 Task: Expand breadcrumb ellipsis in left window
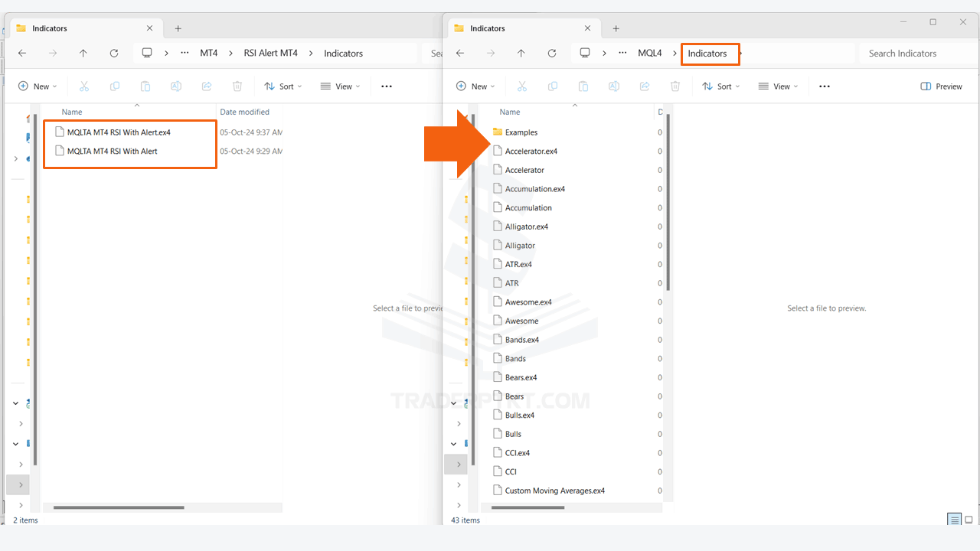point(185,54)
